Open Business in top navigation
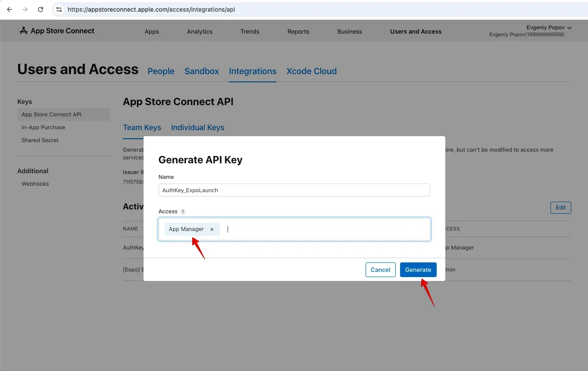 click(350, 31)
